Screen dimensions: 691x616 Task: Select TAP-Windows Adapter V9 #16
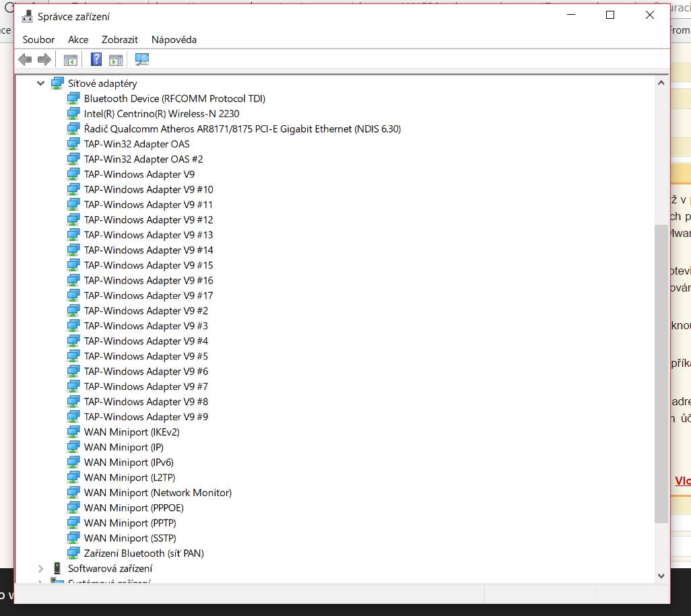pos(149,280)
